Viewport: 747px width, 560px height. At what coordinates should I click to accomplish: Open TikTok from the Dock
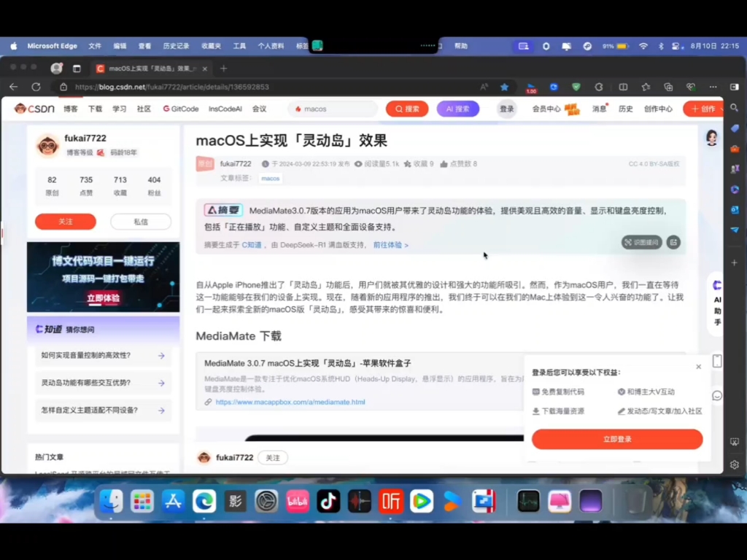[x=328, y=501]
